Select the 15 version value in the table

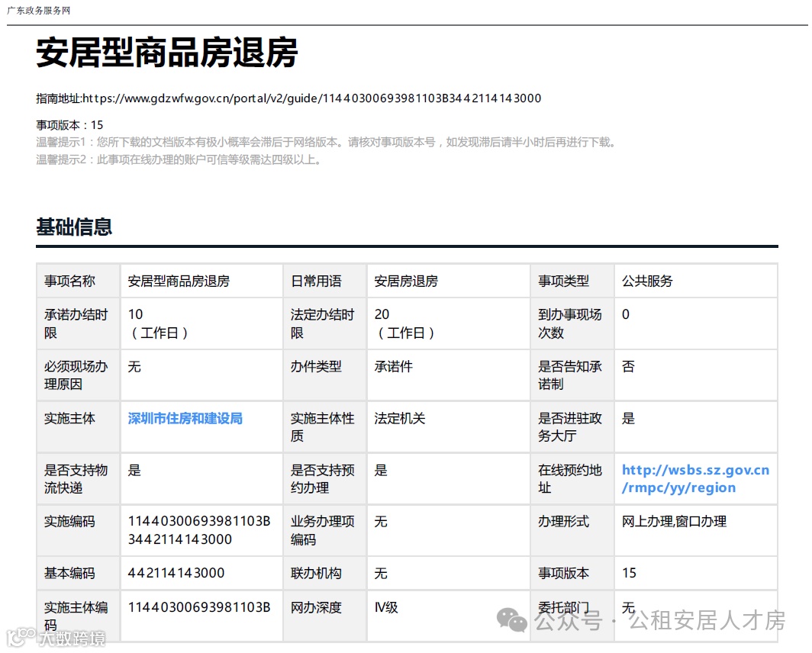(x=629, y=573)
